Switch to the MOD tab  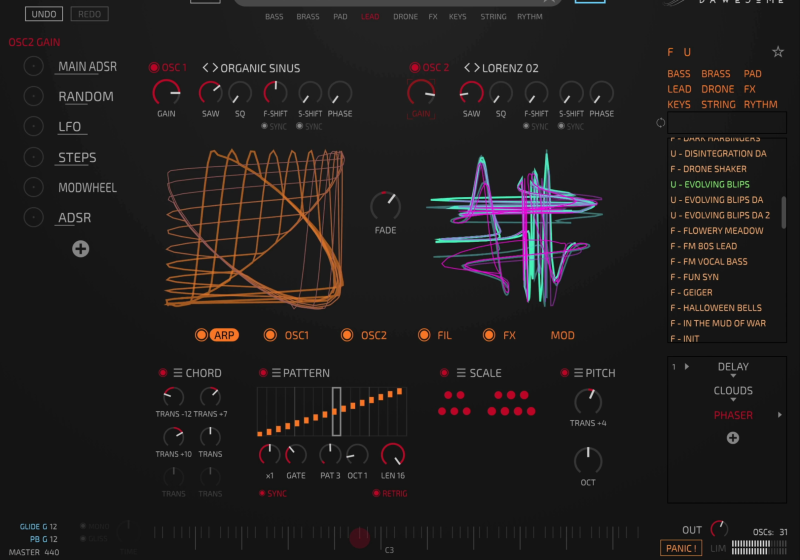point(562,335)
